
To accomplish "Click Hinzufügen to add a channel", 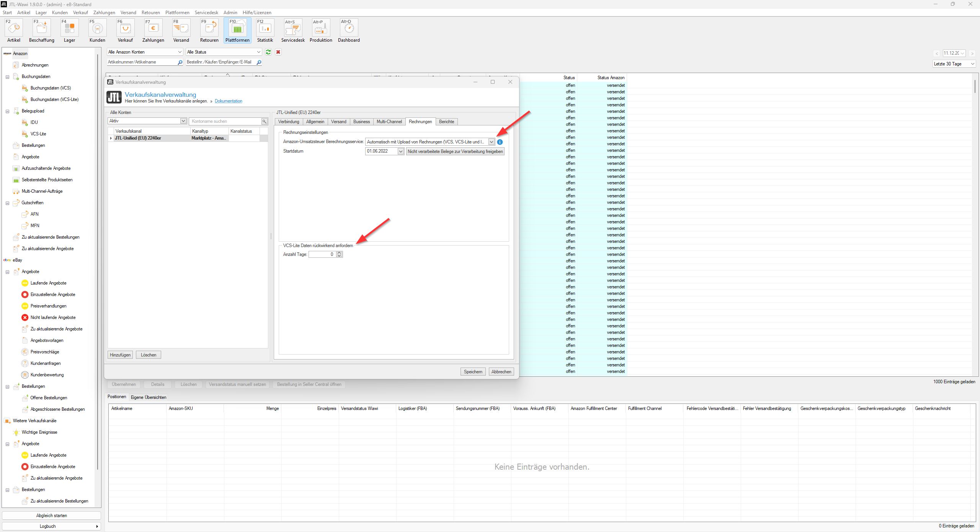I will (120, 355).
